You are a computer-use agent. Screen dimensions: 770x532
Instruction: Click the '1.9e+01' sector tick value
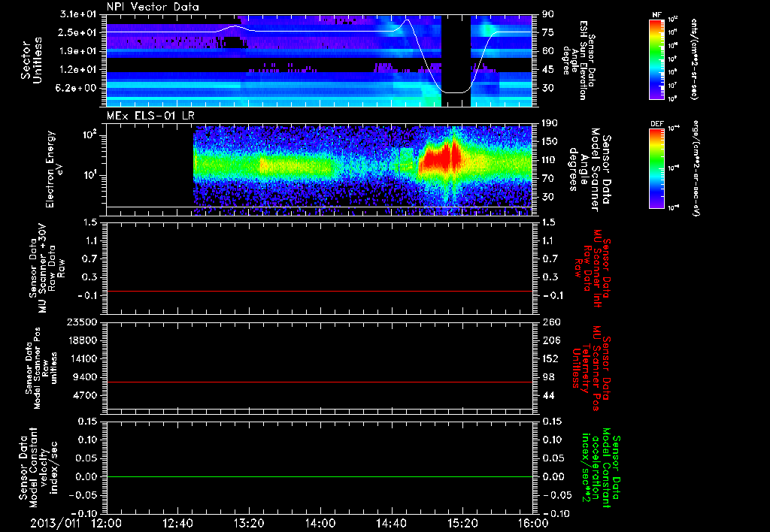[78, 51]
